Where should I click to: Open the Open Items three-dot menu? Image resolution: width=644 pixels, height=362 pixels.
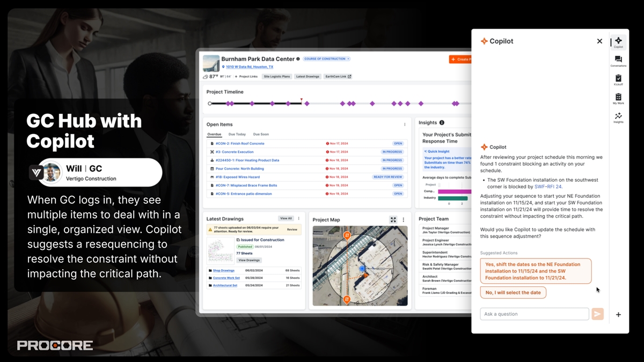pos(405,124)
